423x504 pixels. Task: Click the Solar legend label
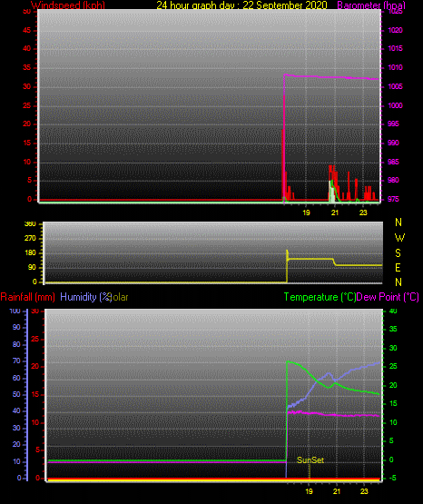point(120,297)
